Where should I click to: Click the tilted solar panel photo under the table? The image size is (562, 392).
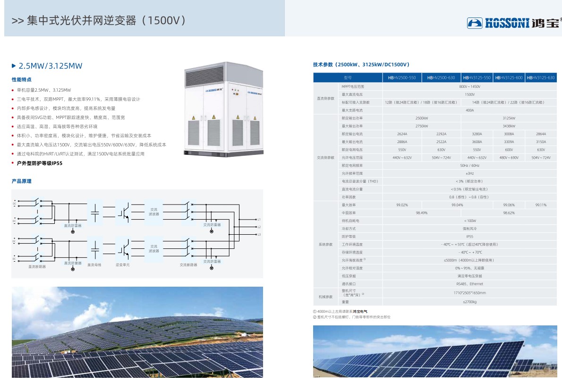[x=435, y=351]
